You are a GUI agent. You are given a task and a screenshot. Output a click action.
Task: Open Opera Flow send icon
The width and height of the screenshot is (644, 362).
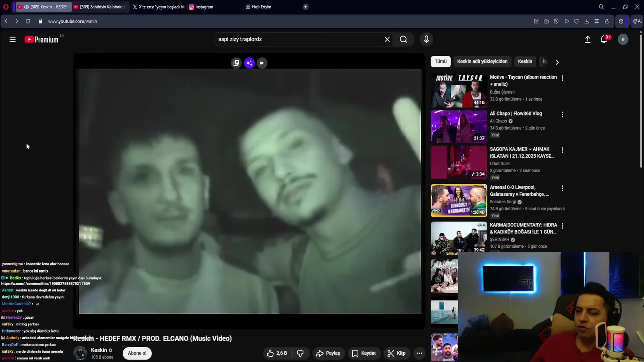click(x=567, y=21)
